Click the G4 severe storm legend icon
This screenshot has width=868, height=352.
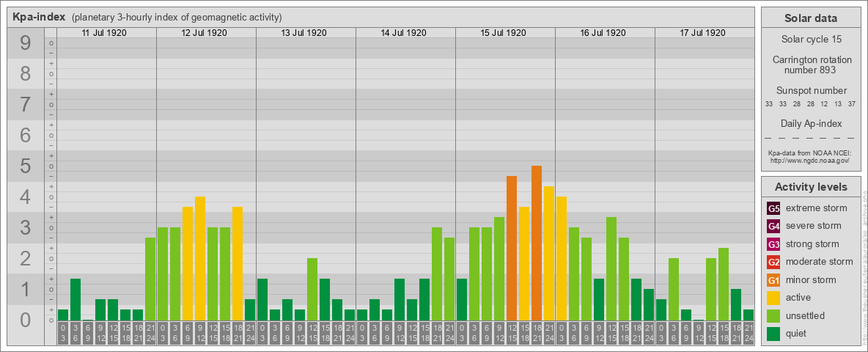tap(773, 227)
